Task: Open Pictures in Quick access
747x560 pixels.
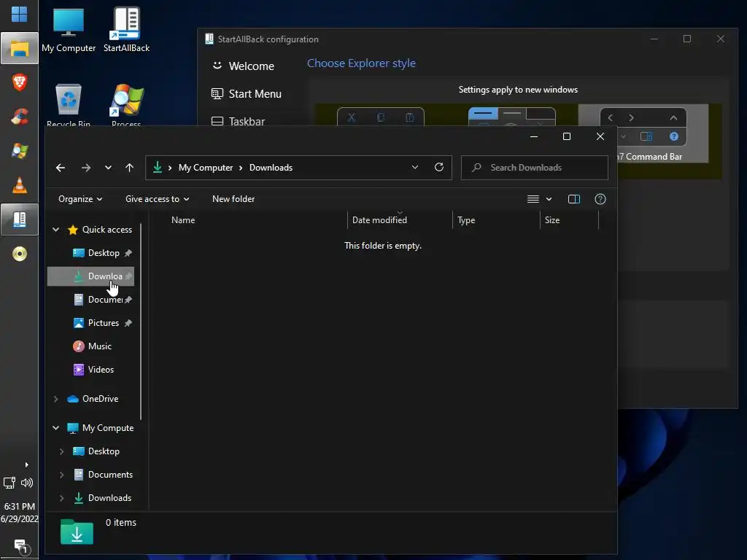Action: coord(103,323)
